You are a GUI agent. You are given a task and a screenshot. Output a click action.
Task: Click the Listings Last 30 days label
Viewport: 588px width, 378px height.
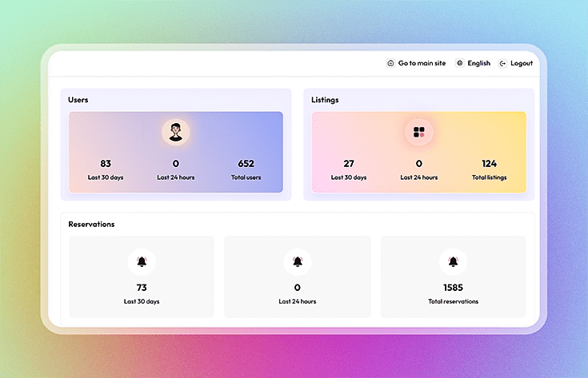(x=349, y=177)
